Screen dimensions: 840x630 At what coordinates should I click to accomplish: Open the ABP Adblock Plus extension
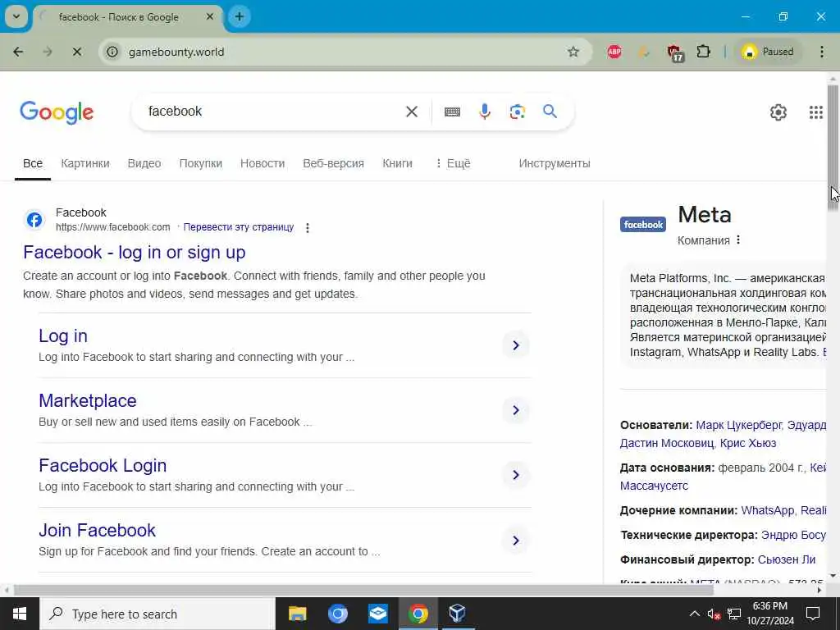pyautogui.click(x=614, y=52)
